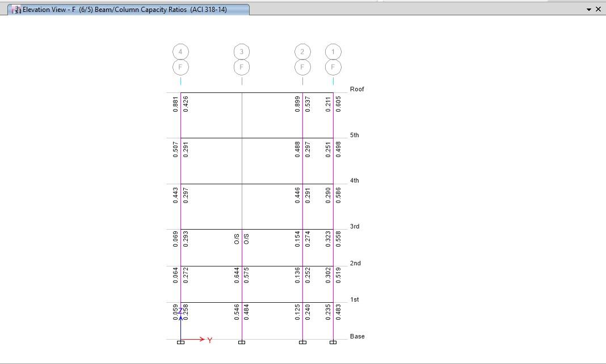Click the Base level label
Screen dimensions: 606x364
pos(357,336)
